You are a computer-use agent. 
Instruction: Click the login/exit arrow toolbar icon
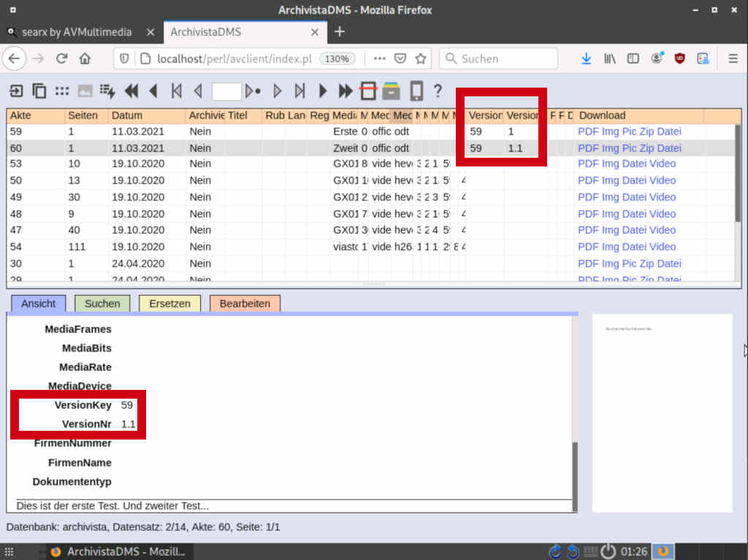16,91
